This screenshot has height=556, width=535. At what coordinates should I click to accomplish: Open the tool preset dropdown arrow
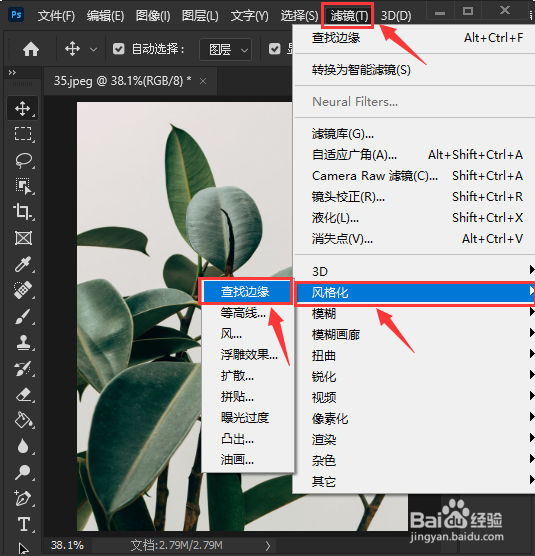tap(93, 50)
